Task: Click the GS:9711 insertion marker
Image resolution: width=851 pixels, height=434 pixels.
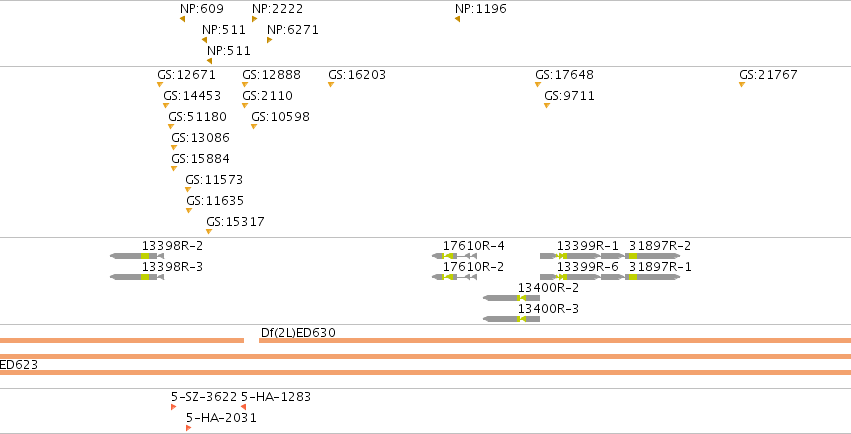Action: coord(547,106)
